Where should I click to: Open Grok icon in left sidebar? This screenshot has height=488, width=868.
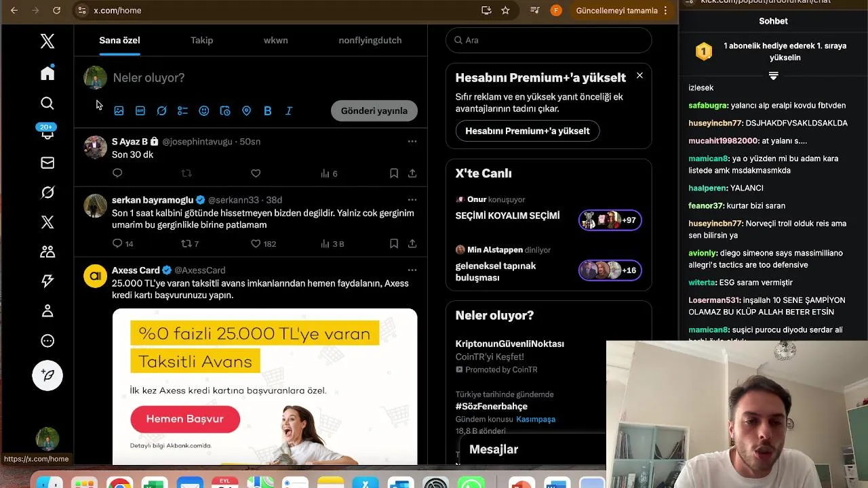pos(47,192)
